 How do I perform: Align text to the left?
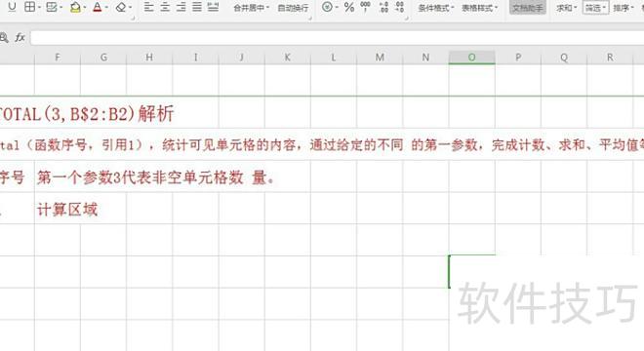(x=148, y=7)
